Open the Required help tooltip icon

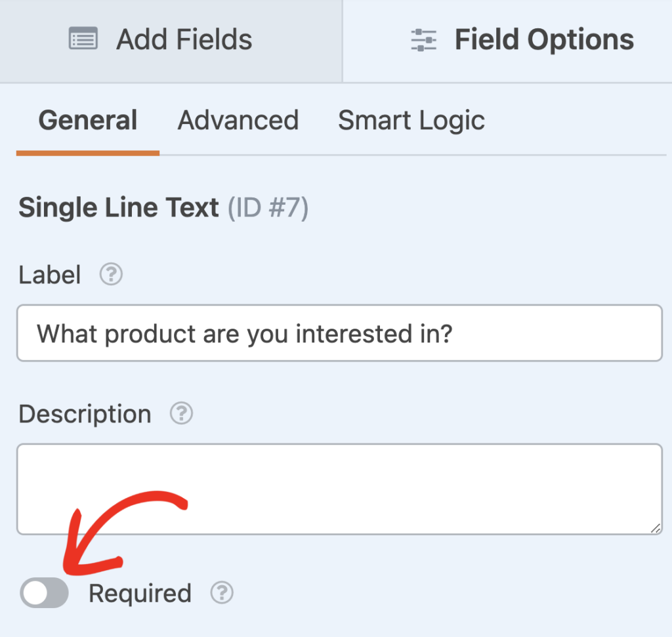pyautogui.click(x=222, y=593)
